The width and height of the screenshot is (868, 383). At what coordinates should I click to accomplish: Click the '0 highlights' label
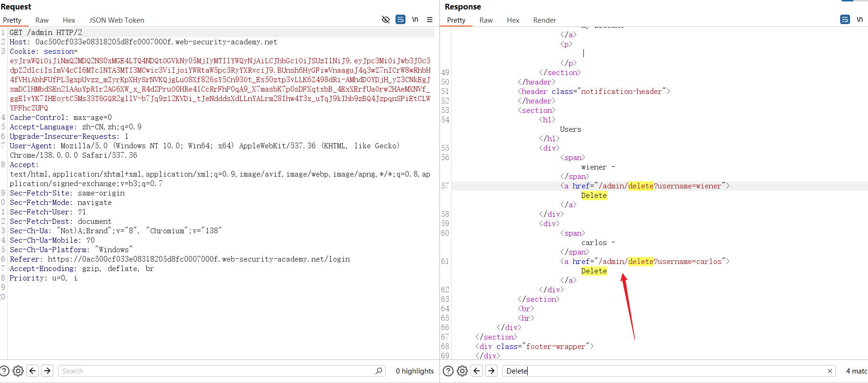tap(415, 371)
